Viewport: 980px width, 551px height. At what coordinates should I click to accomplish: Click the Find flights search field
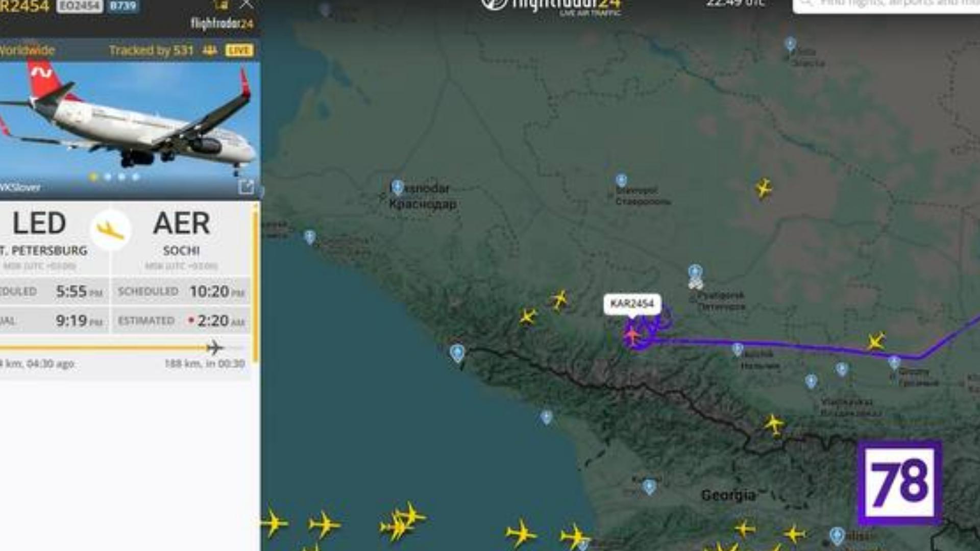coord(886,5)
